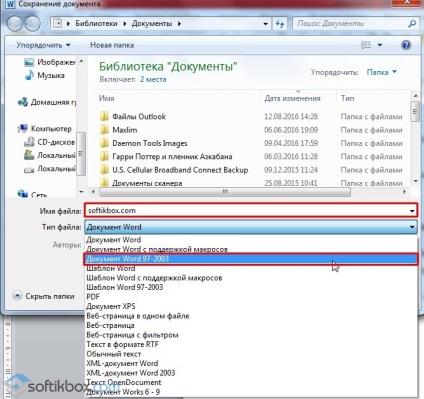Open the Папка arrangement dropdown
Screen dimensions: 424x399
pyautogui.click(x=382, y=72)
